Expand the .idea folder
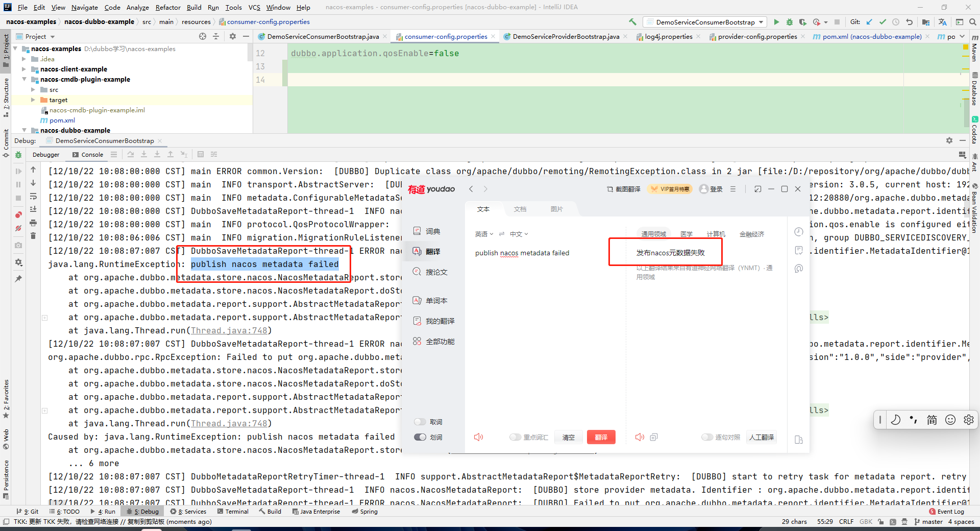 coord(23,59)
